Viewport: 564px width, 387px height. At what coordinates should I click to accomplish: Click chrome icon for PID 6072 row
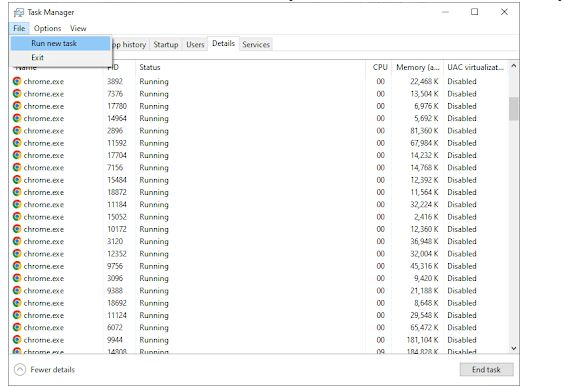pyautogui.click(x=17, y=327)
